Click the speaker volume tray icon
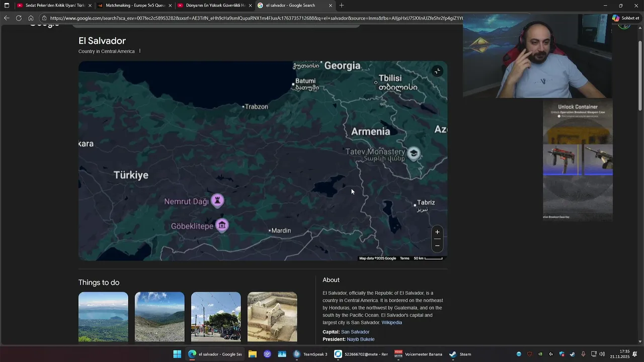Viewport: 644px width, 362px height. (603, 354)
